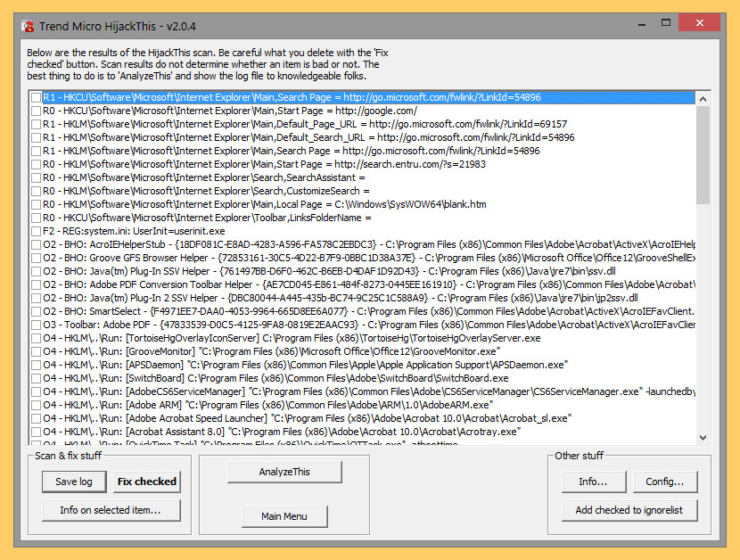Select the Java Plug-In 2 SSV Helper row
Screen dimensions: 740x560
[x=363, y=299]
